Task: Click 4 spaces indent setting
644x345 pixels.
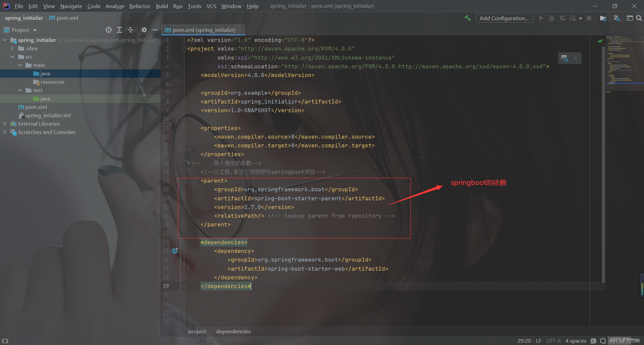Action: [576, 341]
